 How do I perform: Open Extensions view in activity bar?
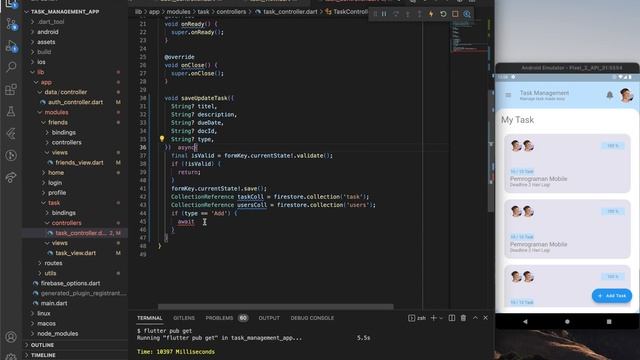[x=11, y=89]
